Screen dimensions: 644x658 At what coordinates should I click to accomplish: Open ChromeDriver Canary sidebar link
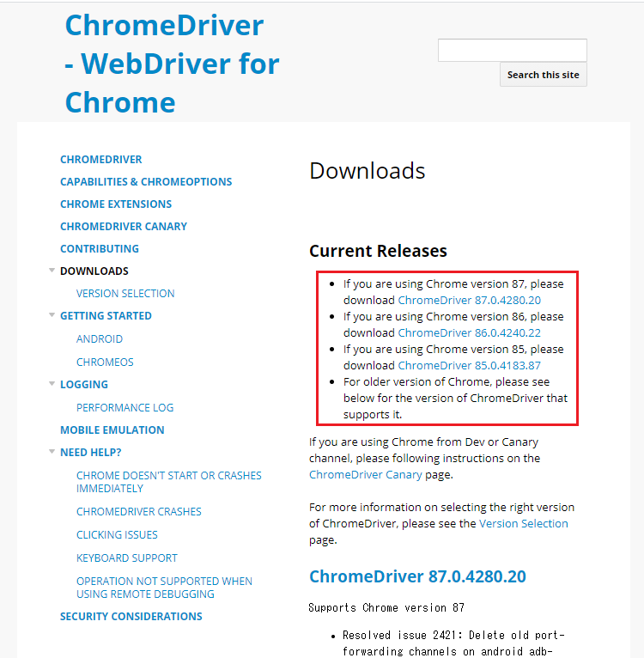[x=124, y=226]
